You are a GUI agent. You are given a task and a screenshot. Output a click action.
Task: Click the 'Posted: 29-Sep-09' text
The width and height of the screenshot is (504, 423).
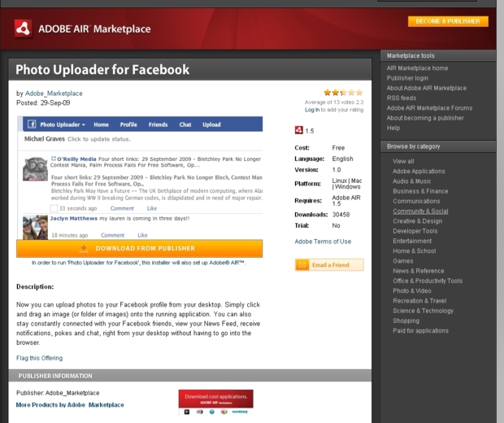(x=43, y=103)
